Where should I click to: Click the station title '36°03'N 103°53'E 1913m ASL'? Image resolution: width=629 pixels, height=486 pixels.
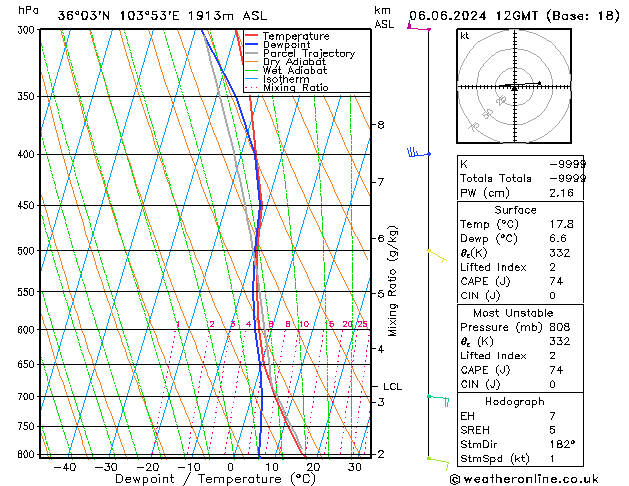click(x=162, y=16)
